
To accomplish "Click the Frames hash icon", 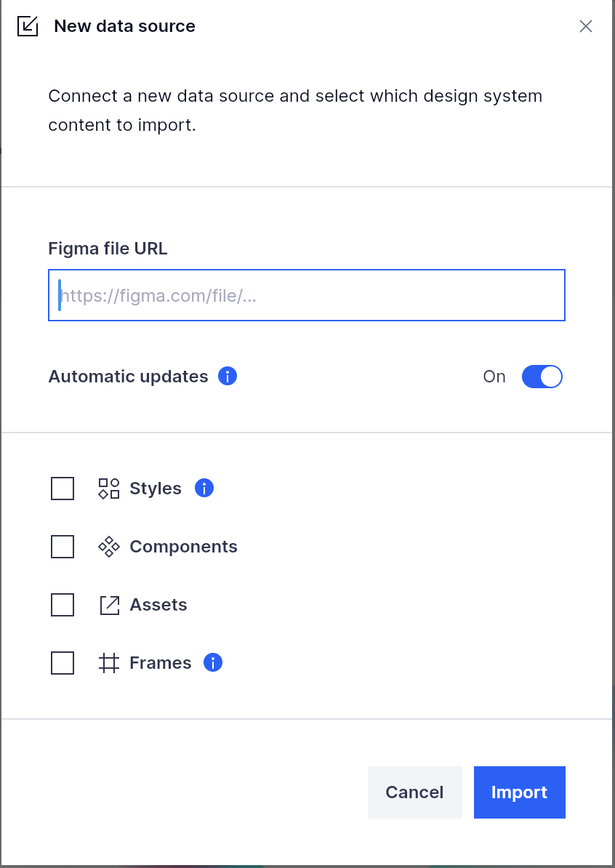I will point(109,662).
